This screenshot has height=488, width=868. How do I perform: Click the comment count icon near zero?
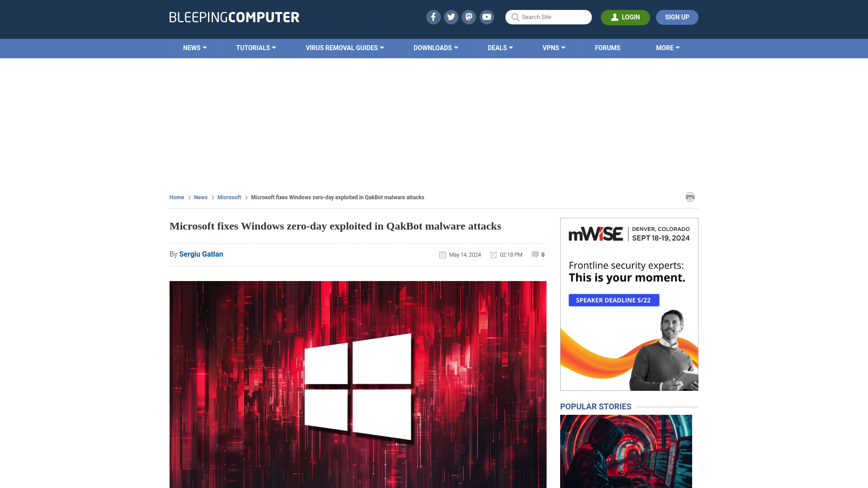click(535, 254)
